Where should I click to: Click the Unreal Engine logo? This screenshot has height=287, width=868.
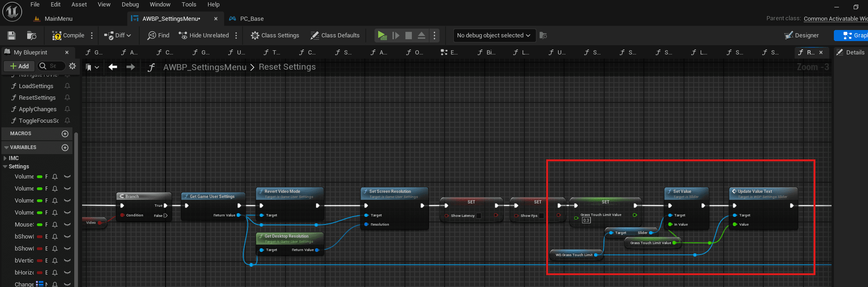[12, 12]
